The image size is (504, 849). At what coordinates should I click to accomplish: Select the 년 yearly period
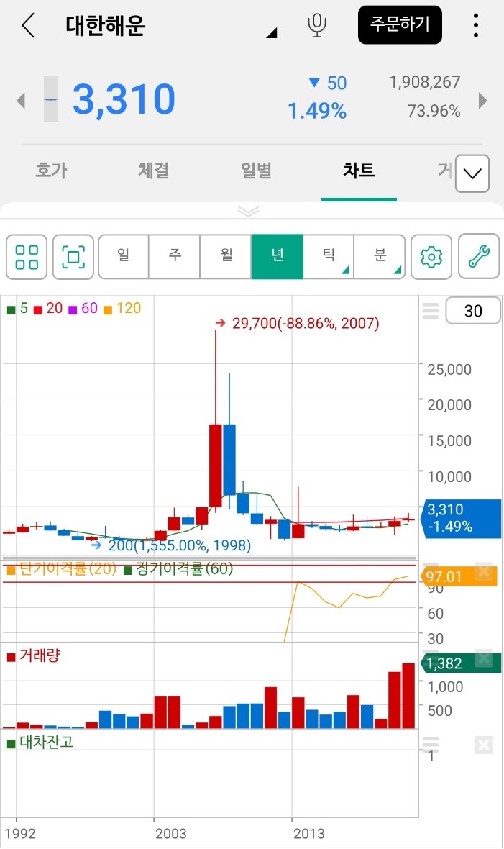coord(278,257)
